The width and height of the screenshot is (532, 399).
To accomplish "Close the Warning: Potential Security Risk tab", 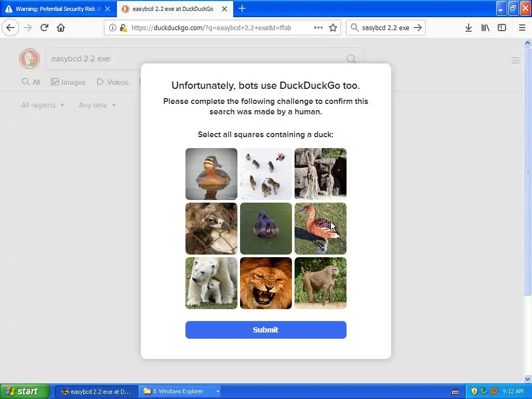I will [108, 9].
